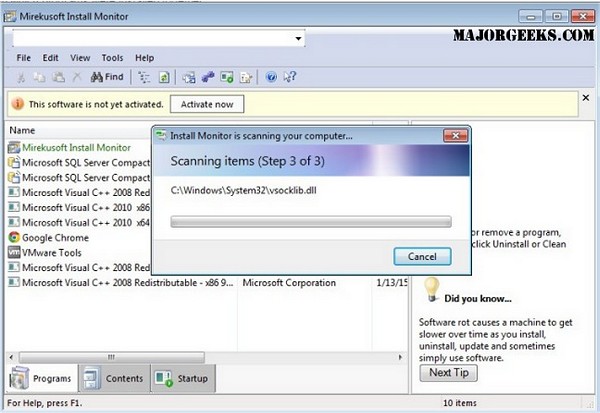This screenshot has width=600, height=413.
Task: Click the Google Chrome row icon
Action: point(14,237)
